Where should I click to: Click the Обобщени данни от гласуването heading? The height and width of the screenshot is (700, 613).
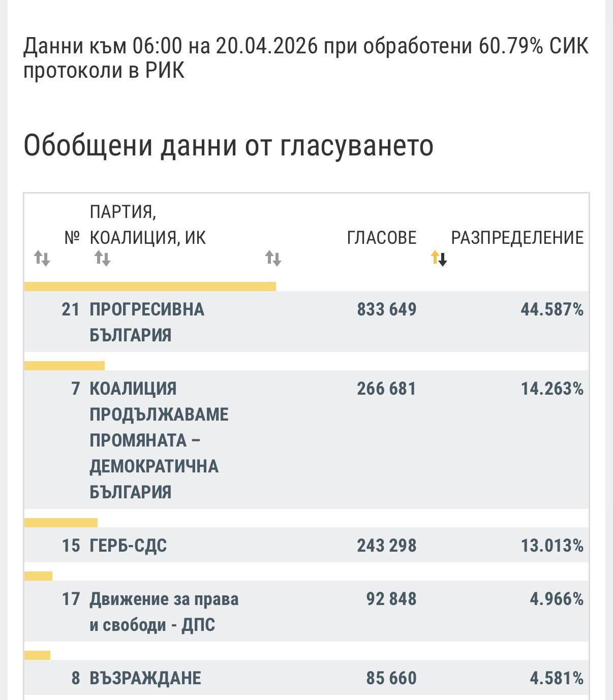(229, 145)
